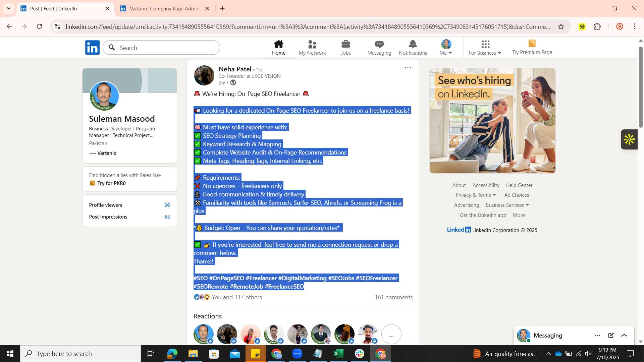Click the post reaction emoji icons
This screenshot has height=362, width=644.
(202, 297)
